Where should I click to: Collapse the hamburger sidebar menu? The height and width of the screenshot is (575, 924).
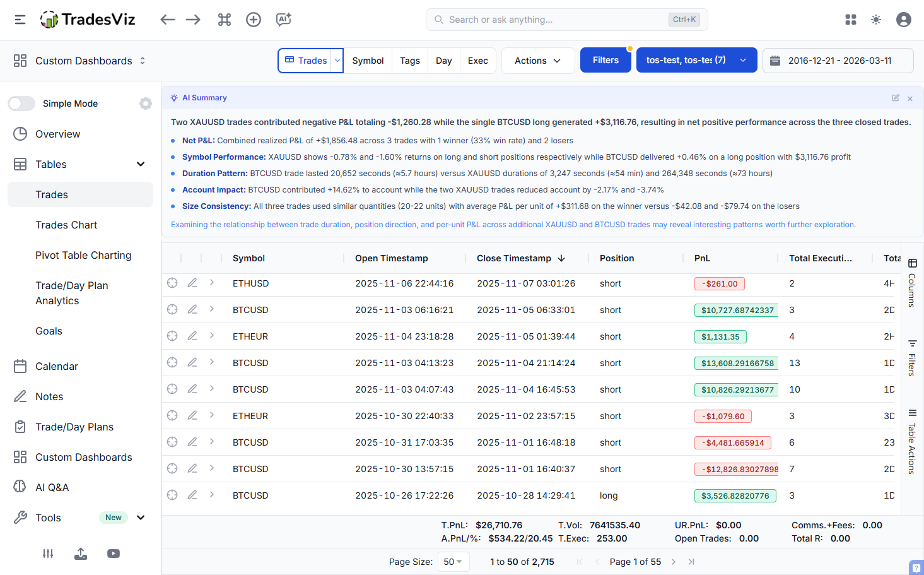pyautogui.click(x=20, y=20)
